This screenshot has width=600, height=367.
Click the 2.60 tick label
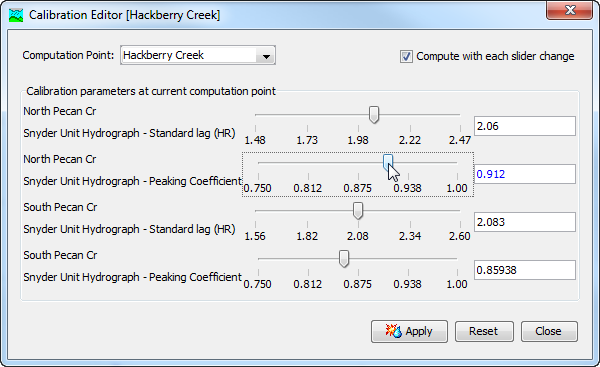460,236
